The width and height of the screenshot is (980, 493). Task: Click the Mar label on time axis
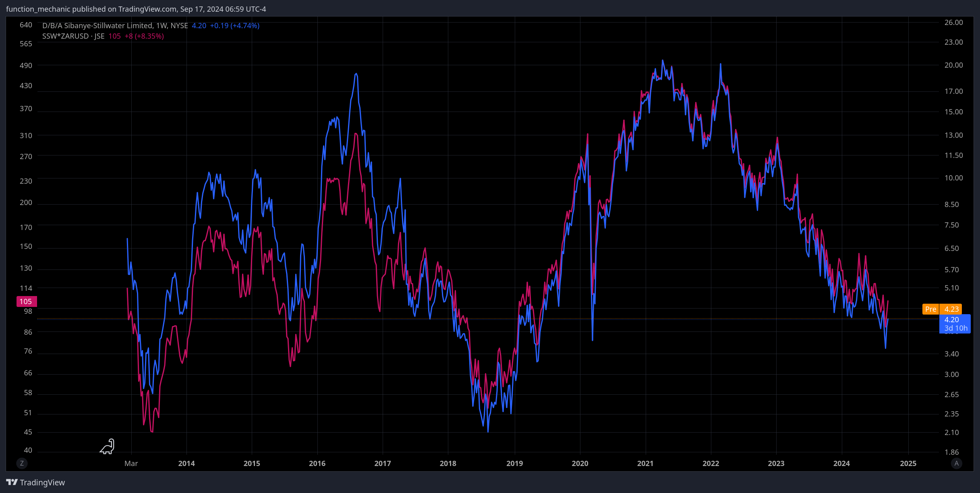point(131,463)
